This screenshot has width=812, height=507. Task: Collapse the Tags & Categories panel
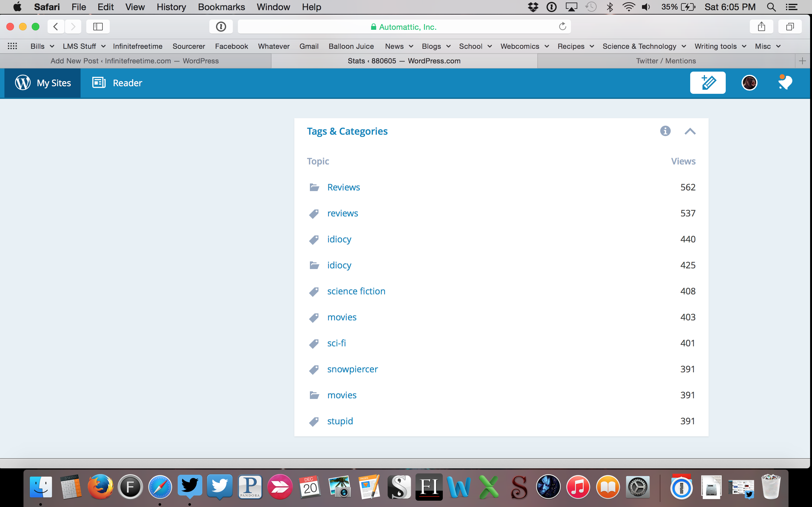[690, 131]
